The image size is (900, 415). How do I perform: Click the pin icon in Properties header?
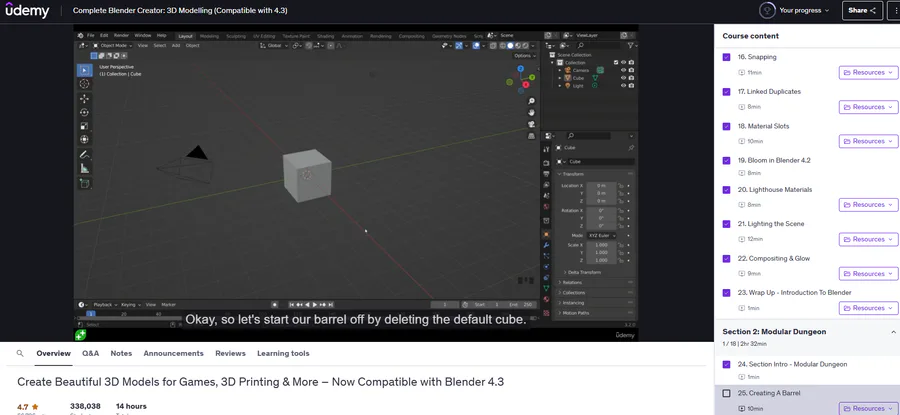pyautogui.click(x=631, y=148)
